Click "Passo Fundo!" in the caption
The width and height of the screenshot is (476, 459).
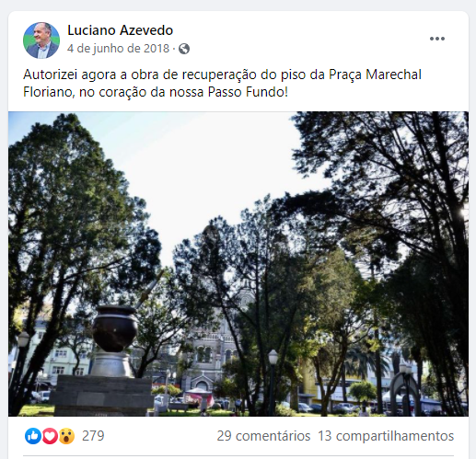248,92
